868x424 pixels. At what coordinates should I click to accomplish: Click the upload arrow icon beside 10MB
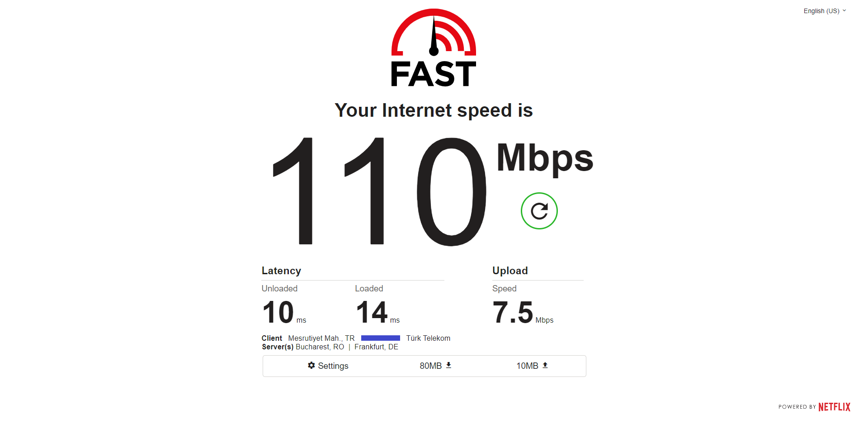click(x=545, y=365)
